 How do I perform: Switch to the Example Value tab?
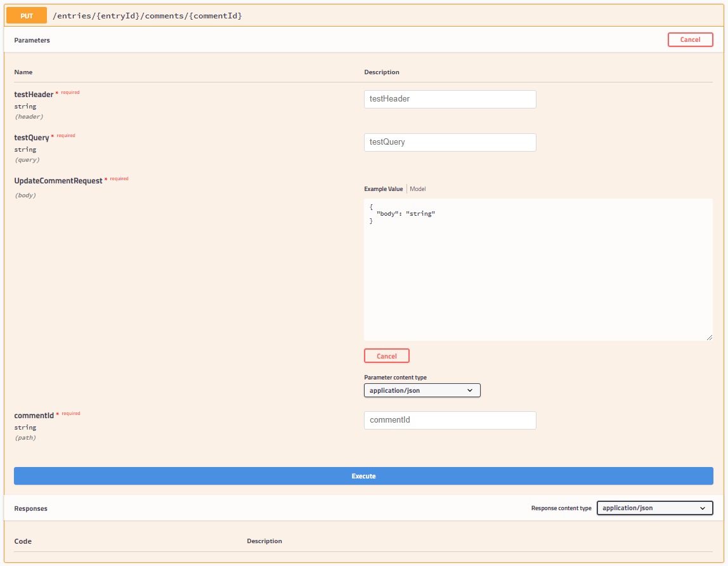click(x=384, y=189)
